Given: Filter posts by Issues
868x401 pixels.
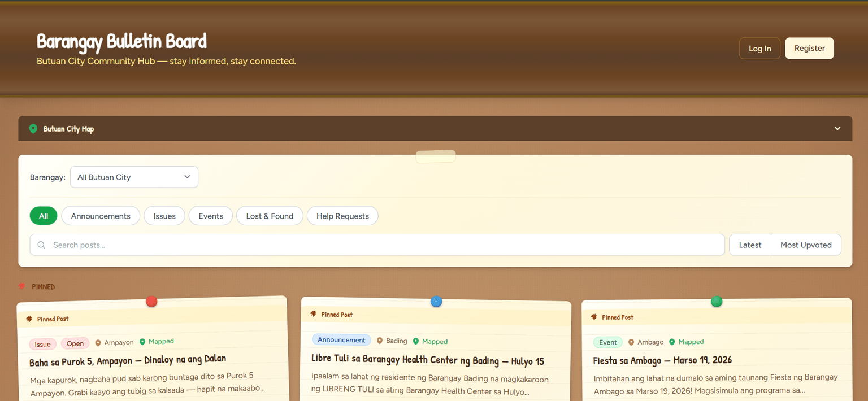Looking at the screenshot, I should point(164,216).
